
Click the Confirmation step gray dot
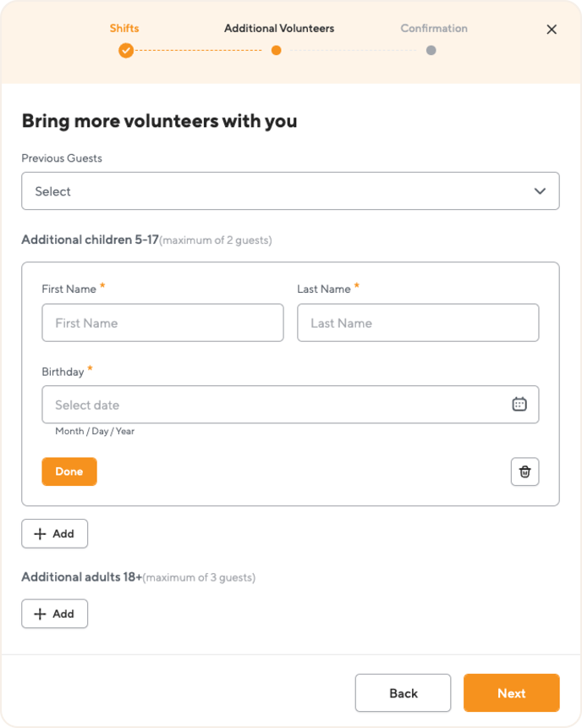click(431, 50)
